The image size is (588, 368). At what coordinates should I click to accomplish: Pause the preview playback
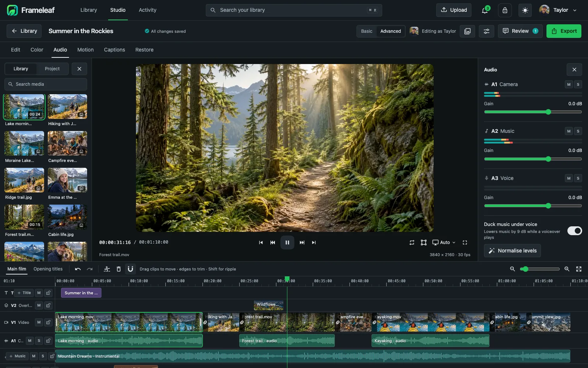(287, 243)
